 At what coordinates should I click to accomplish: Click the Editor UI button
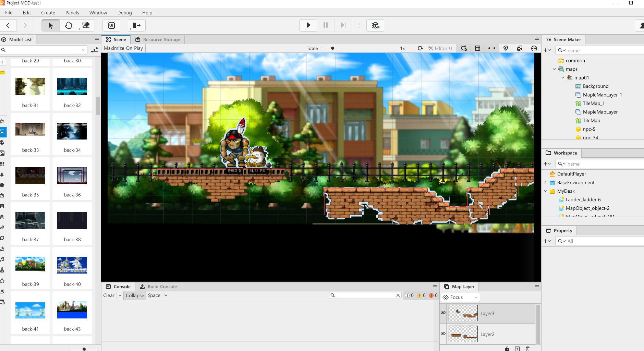[x=441, y=48]
